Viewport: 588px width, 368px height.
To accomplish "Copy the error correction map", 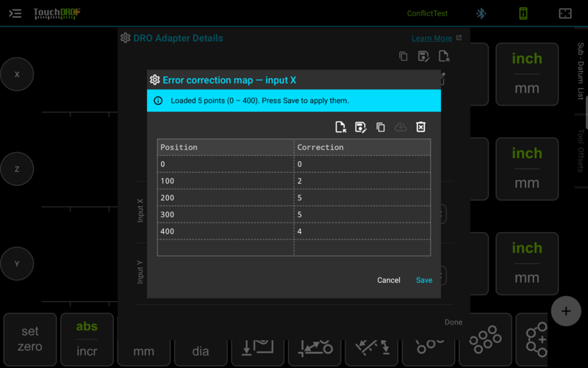I will click(x=381, y=127).
